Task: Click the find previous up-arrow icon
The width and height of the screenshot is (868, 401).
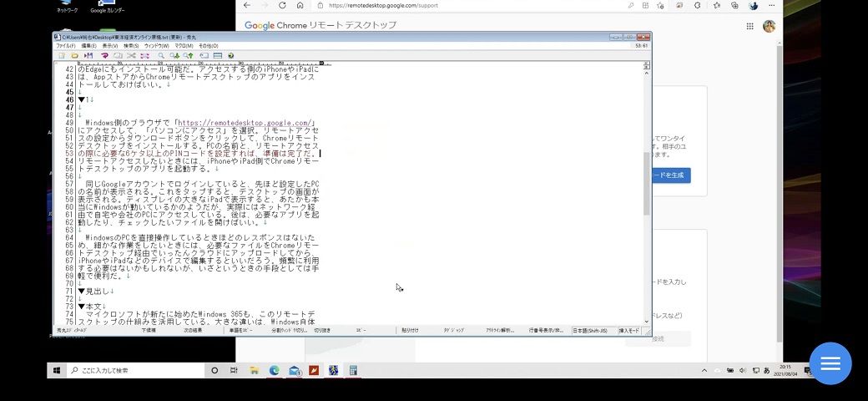Action: tap(189, 55)
